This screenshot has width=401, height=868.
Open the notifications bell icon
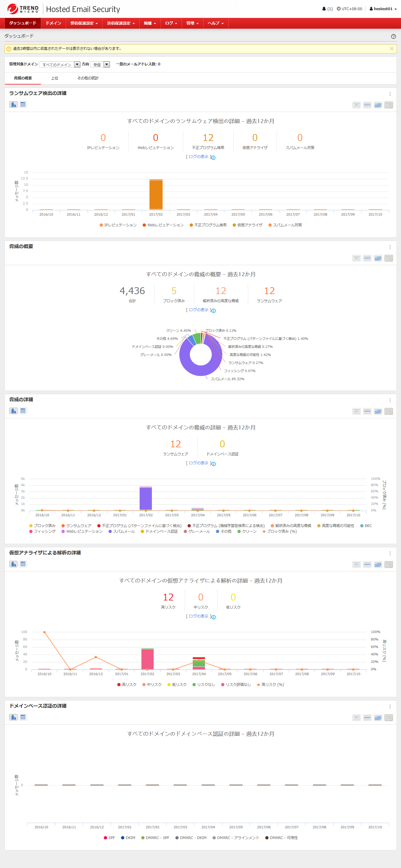coord(324,9)
